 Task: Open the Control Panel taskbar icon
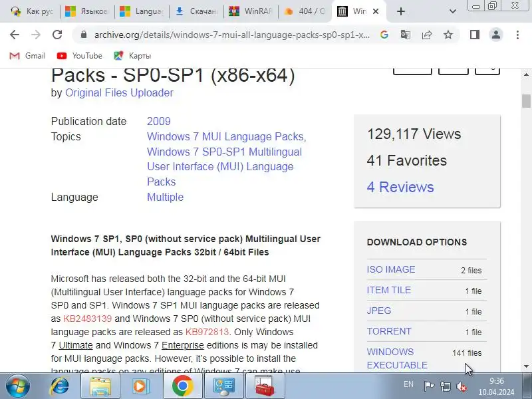223,386
